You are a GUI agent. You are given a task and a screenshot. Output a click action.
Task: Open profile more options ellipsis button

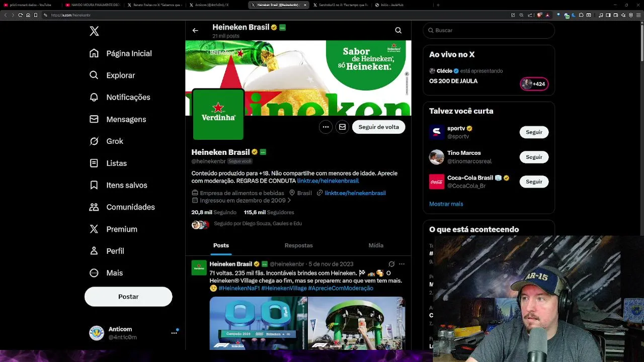[x=326, y=127]
